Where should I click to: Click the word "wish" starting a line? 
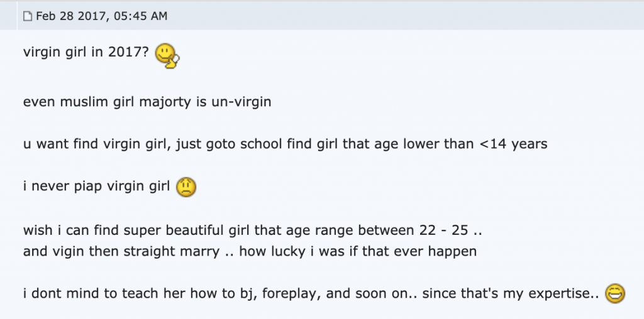38,230
